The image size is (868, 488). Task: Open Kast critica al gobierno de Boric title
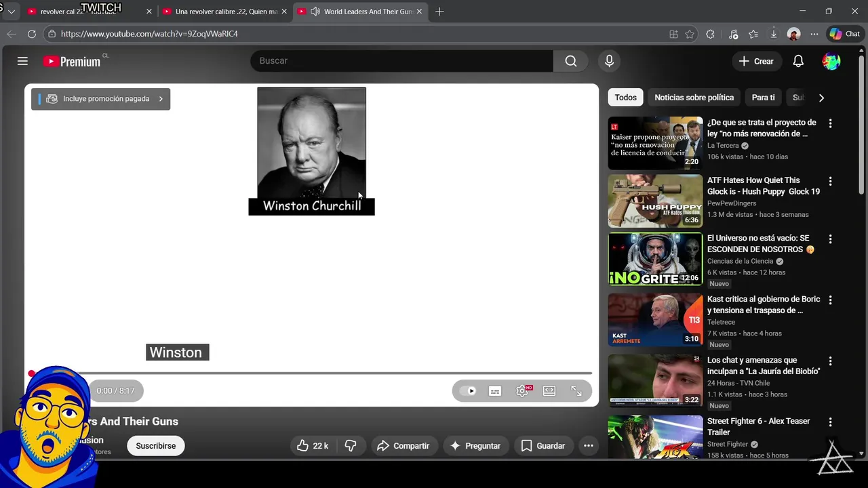(764, 304)
